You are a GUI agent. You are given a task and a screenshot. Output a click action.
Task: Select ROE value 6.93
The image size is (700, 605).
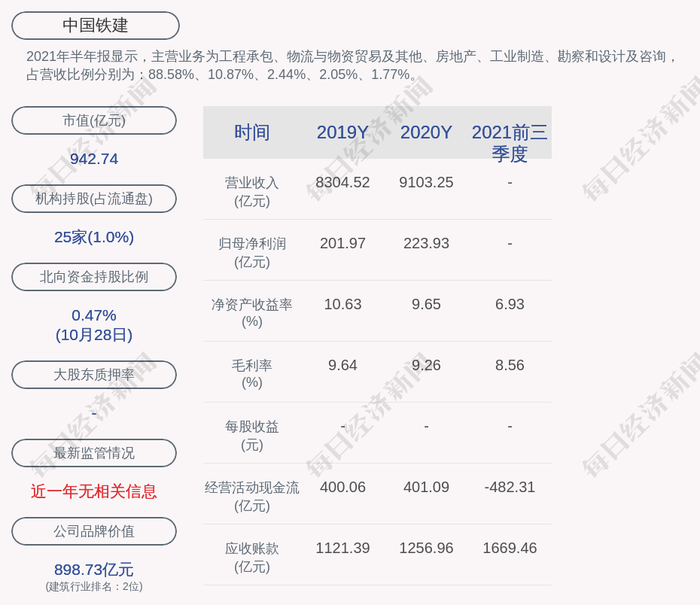[510, 304]
